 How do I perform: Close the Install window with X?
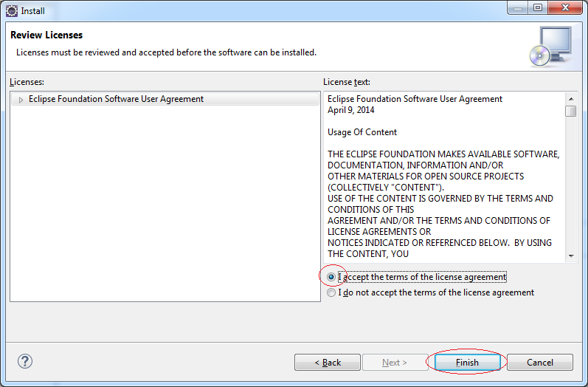(x=565, y=8)
